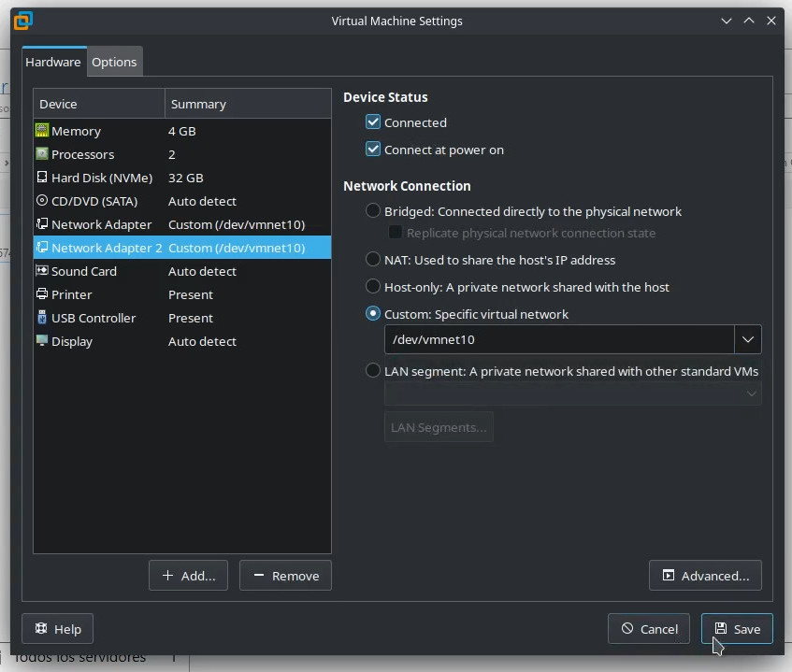Uncheck the Connected checkbox
This screenshot has width=792, height=672.
coord(373,122)
